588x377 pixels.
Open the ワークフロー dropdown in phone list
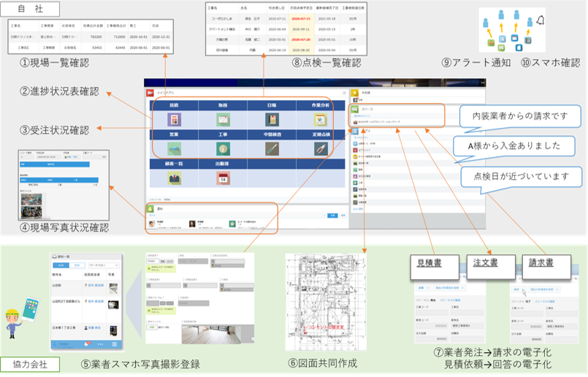coord(104,265)
